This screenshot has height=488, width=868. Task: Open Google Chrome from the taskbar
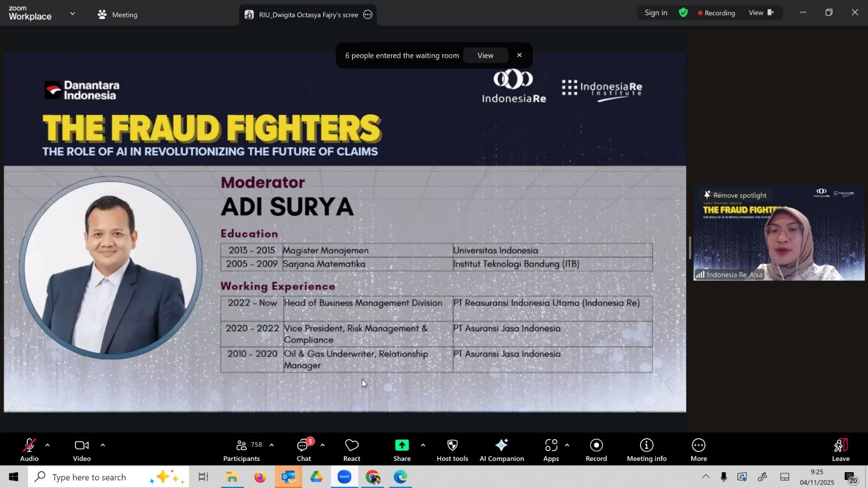372,477
